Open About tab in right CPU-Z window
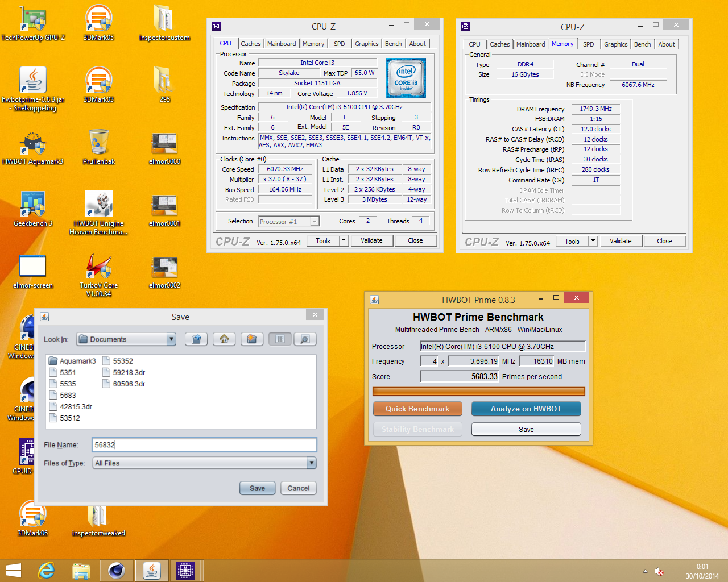This screenshot has width=728, height=582. (x=667, y=44)
